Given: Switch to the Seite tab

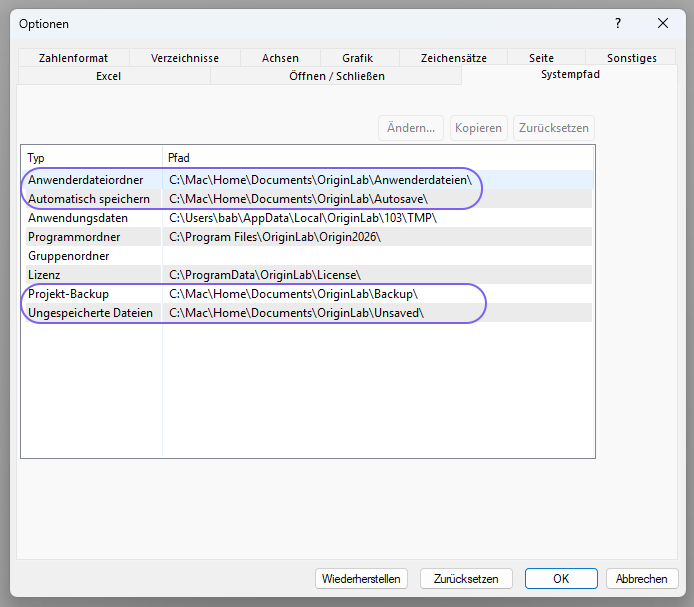Looking at the screenshot, I should [541, 58].
